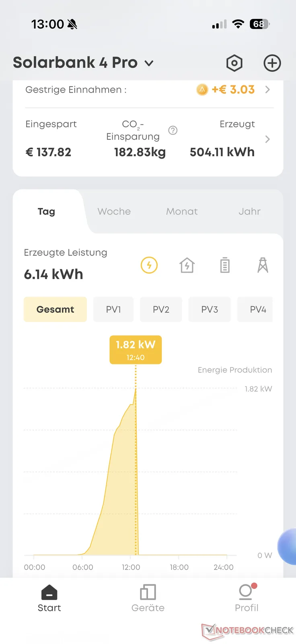This screenshot has width=296, height=644.
Task: Expand the Solarbank 4 Pro device dropdown
Action: coord(149,63)
